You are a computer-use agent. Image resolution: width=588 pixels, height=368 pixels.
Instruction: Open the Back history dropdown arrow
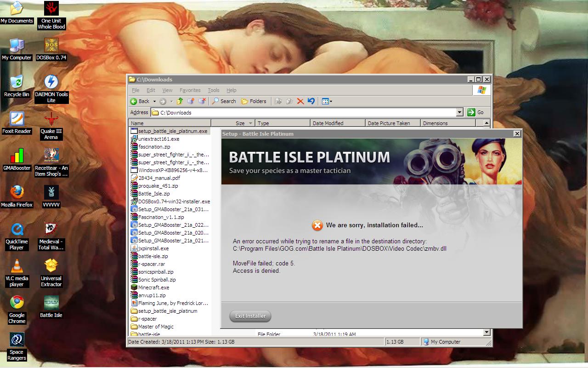(x=154, y=101)
